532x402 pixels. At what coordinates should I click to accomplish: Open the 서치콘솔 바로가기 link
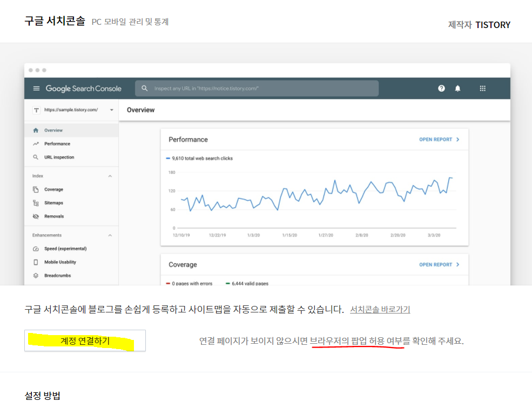tap(380, 310)
